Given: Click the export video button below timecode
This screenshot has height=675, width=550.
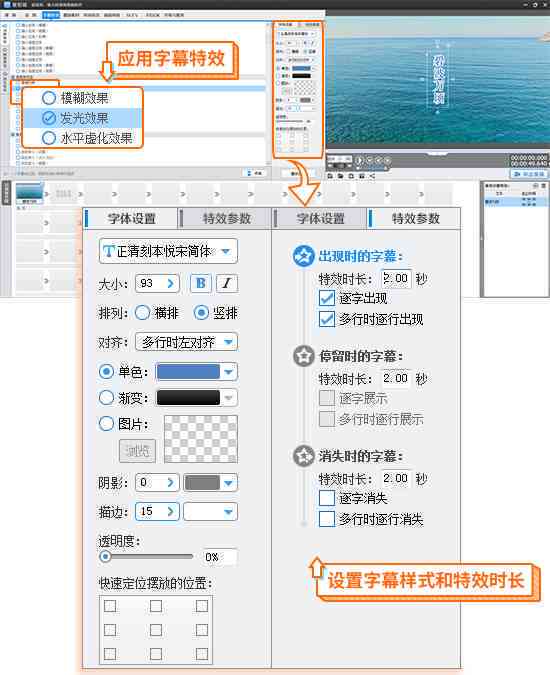Looking at the screenshot, I should (x=529, y=173).
